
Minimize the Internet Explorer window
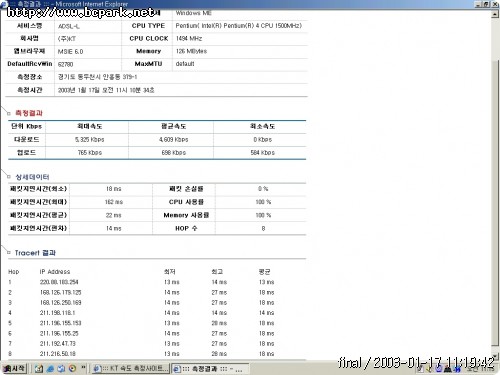click(x=478, y=4)
